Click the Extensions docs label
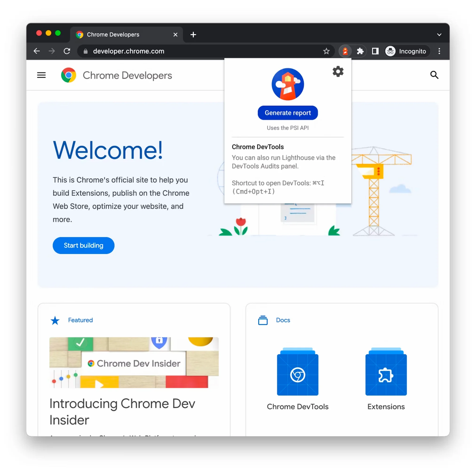The height and width of the screenshot is (476, 476). point(386,407)
